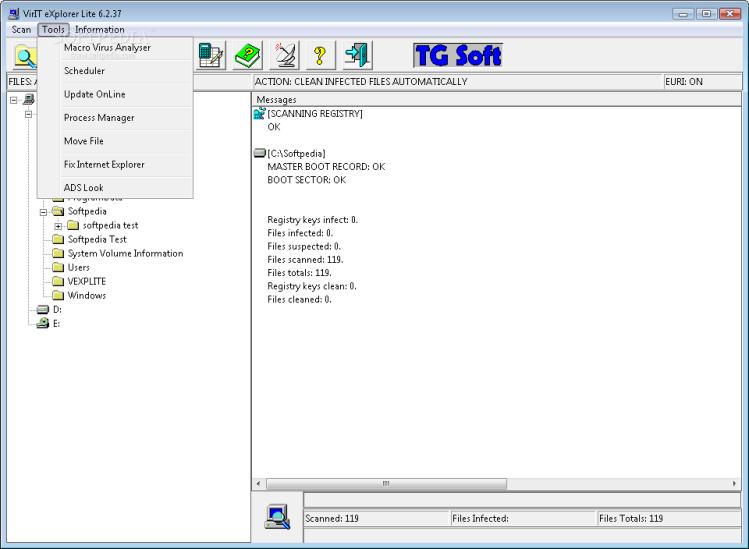Screen dimensions: 749x549
Task: Select the Softpedia folder label
Action: pos(87,211)
